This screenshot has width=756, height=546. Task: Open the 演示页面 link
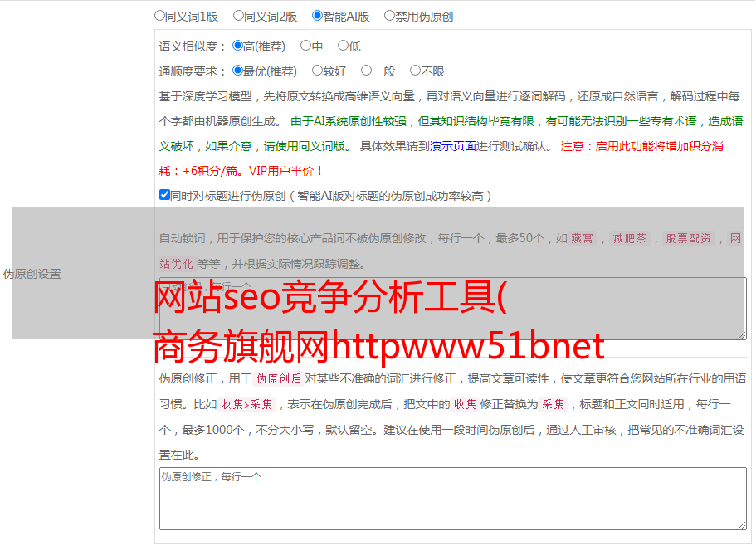[x=453, y=146]
